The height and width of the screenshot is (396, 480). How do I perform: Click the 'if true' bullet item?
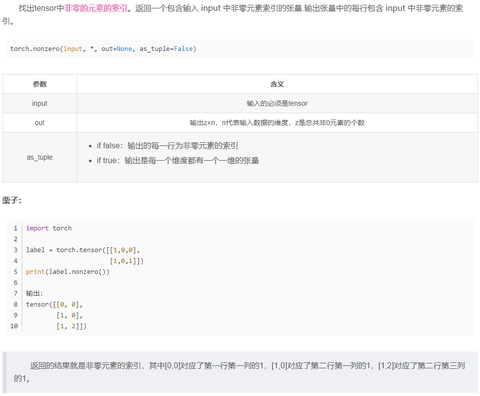[x=178, y=161]
